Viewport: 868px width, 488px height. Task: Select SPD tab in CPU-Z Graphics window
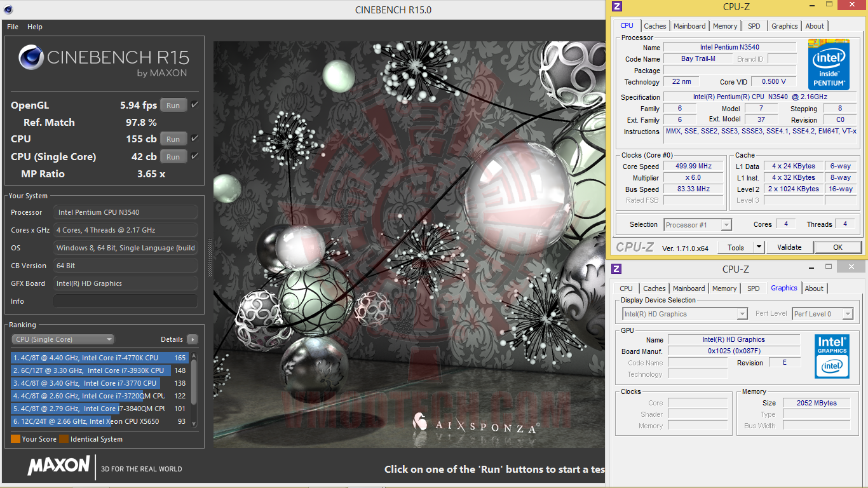[x=754, y=288]
